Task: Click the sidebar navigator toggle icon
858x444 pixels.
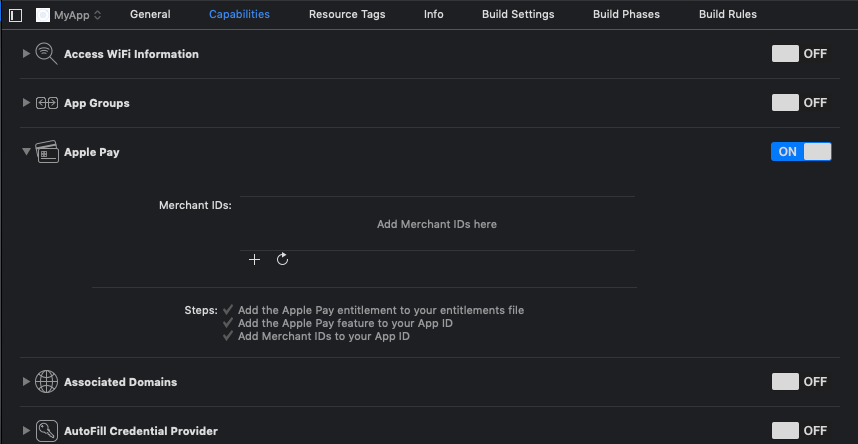Action: click(16, 15)
